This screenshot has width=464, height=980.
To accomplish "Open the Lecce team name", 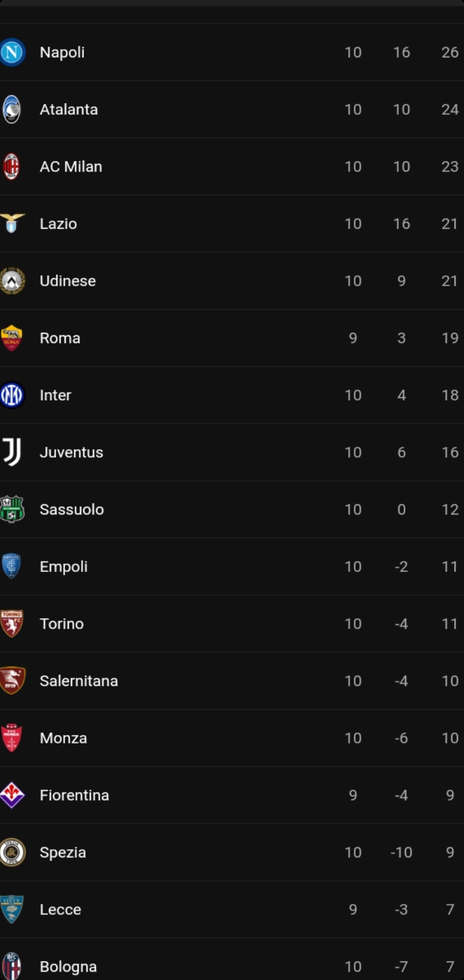I will click(61, 910).
